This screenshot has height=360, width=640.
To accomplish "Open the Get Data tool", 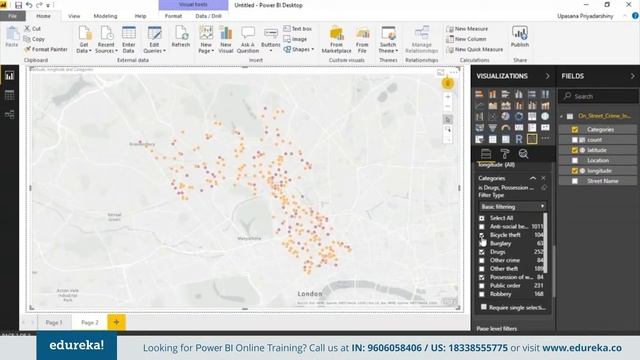I will (x=84, y=40).
